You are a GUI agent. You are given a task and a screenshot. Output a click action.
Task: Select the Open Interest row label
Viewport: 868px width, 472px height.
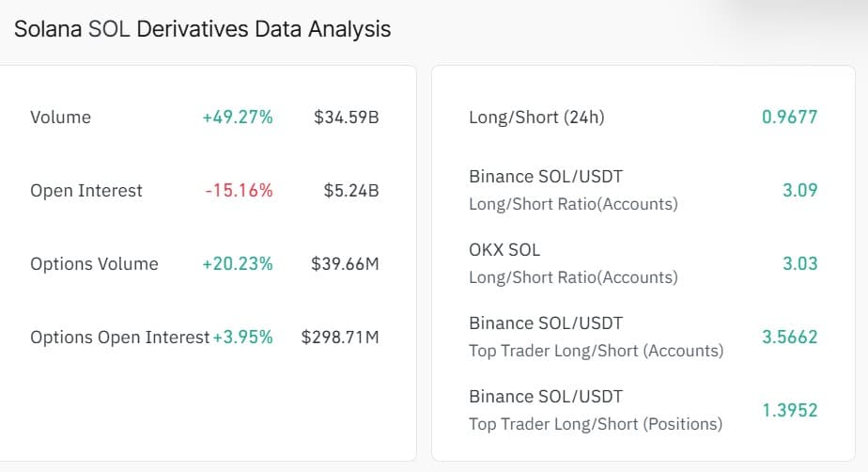coord(86,191)
